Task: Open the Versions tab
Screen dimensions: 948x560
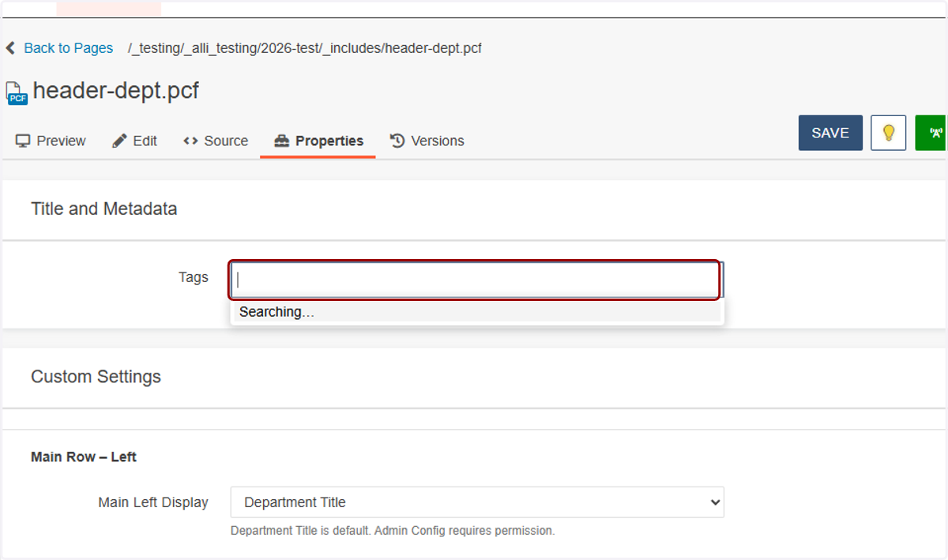Action: click(427, 141)
